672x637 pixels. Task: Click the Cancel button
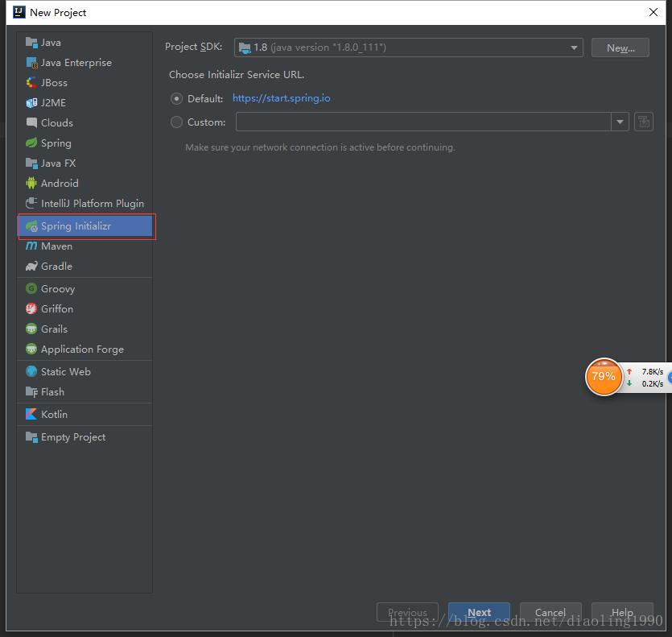(550, 612)
